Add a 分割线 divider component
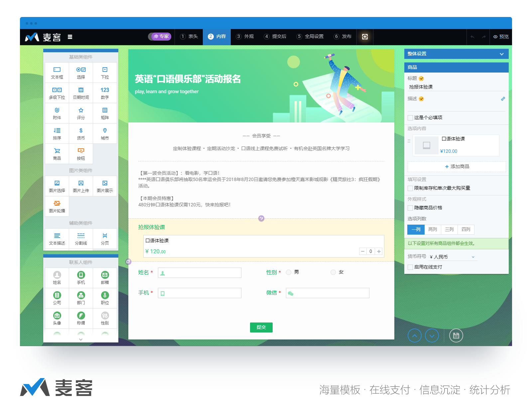532x416 pixels. click(x=81, y=239)
